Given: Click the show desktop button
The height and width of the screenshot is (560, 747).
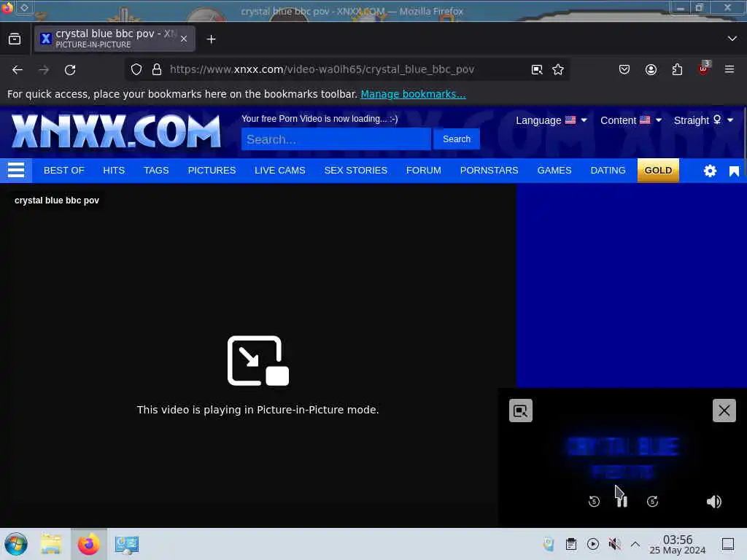Looking at the screenshot, I should click(x=728, y=544).
